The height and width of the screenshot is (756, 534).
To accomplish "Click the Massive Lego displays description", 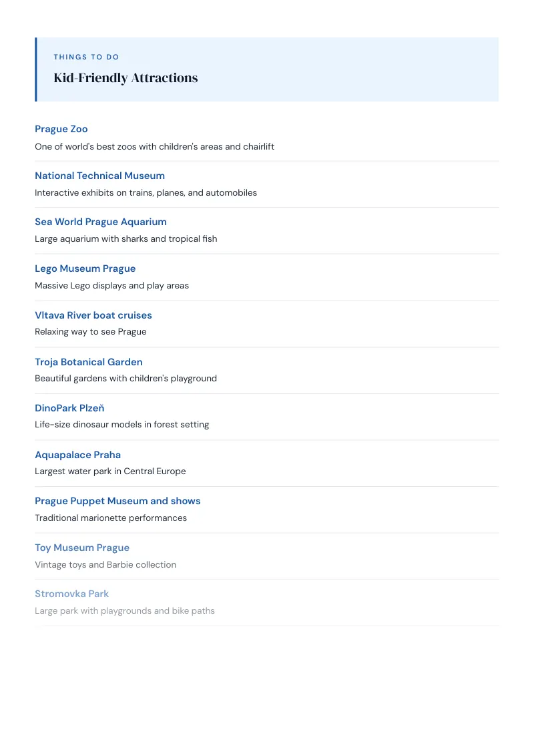I will [x=112, y=286].
